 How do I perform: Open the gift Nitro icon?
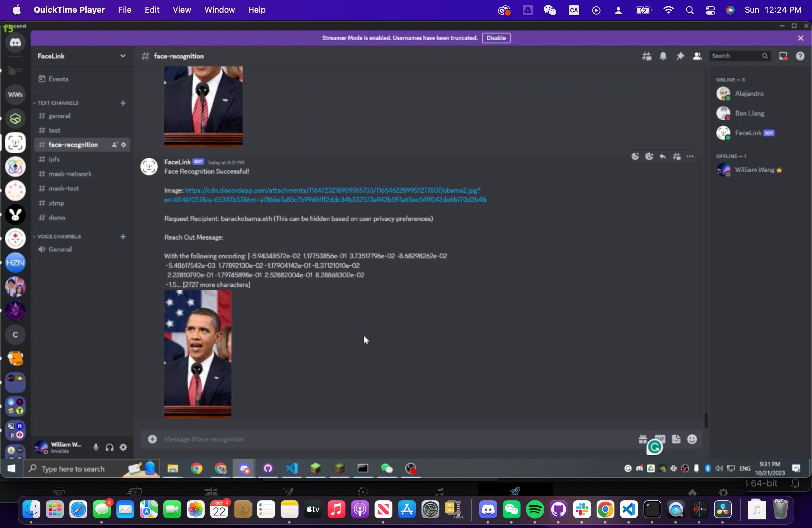pyautogui.click(x=643, y=439)
